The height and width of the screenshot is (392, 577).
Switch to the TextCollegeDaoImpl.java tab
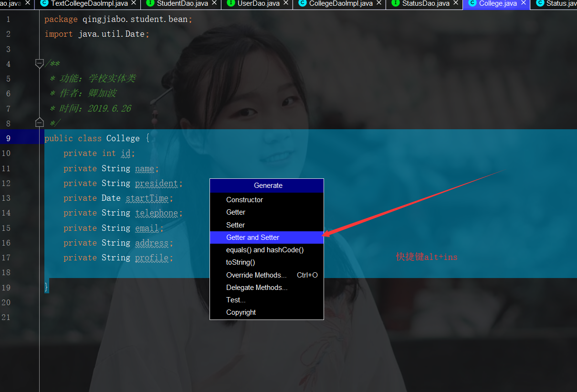coord(89,3)
